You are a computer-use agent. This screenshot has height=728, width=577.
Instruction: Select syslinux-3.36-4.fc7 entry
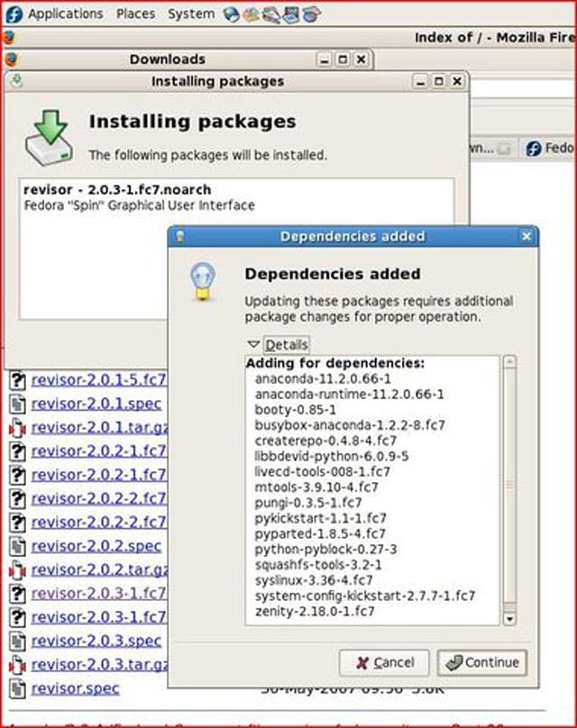coord(314,580)
